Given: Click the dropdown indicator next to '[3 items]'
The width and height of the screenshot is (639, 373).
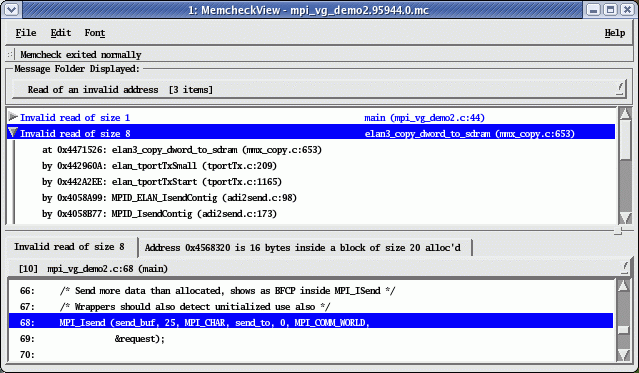Looking at the screenshot, I should tap(620, 88).
